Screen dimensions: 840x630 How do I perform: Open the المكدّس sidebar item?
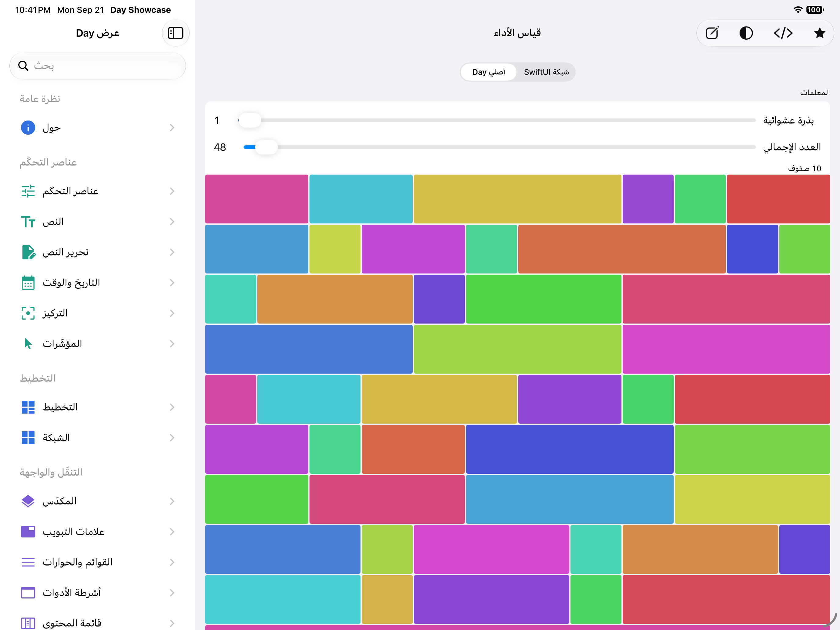(x=98, y=501)
